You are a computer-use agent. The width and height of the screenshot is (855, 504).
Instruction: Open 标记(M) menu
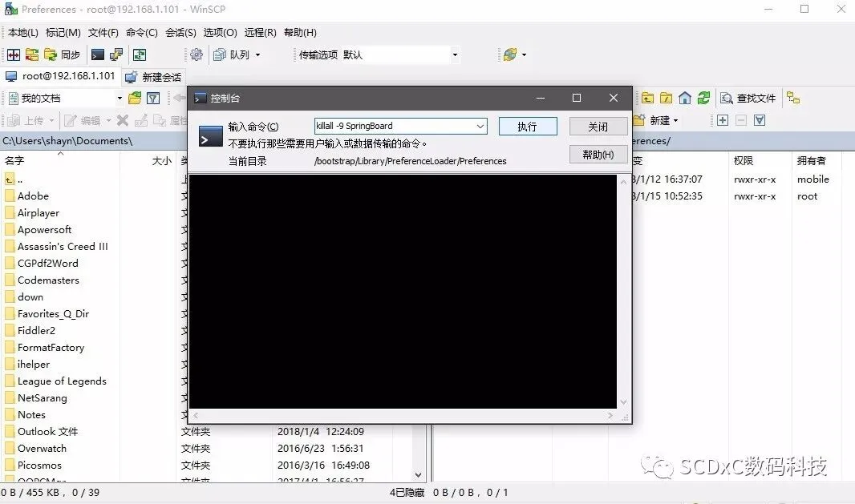(63, 33)
